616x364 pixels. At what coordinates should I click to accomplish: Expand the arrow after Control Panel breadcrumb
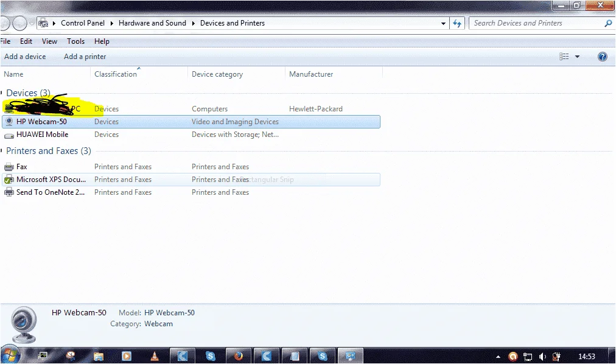pyautogui.click(x=111, y=23)
